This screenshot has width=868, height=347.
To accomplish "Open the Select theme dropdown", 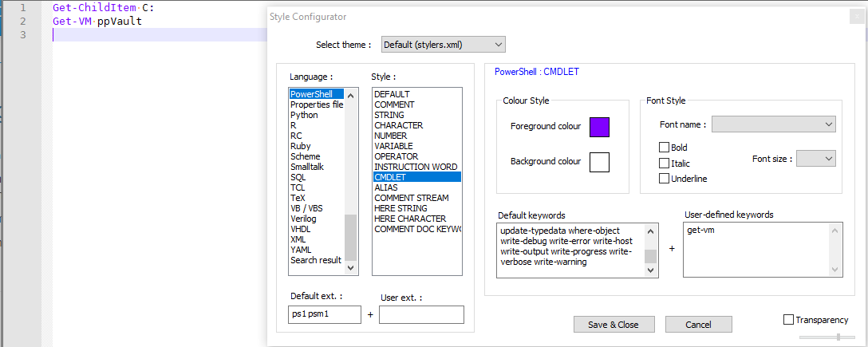I will coord(443,45).
